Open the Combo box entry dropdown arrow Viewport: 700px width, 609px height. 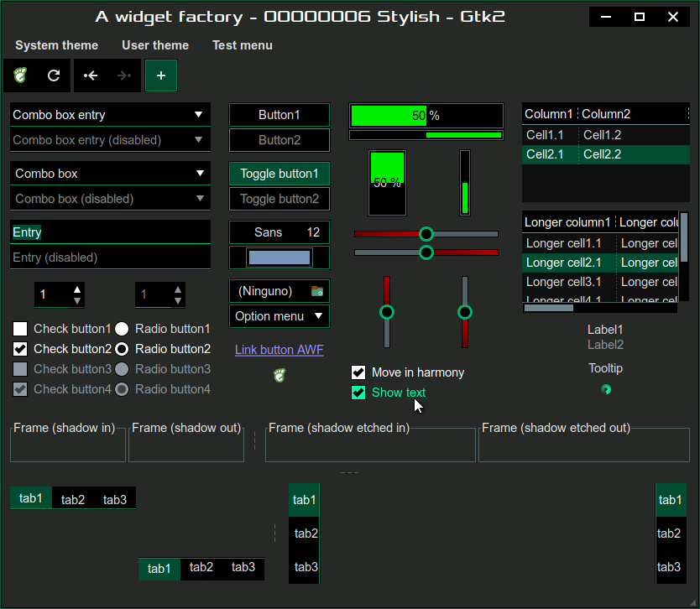click(x=198, y=115)
